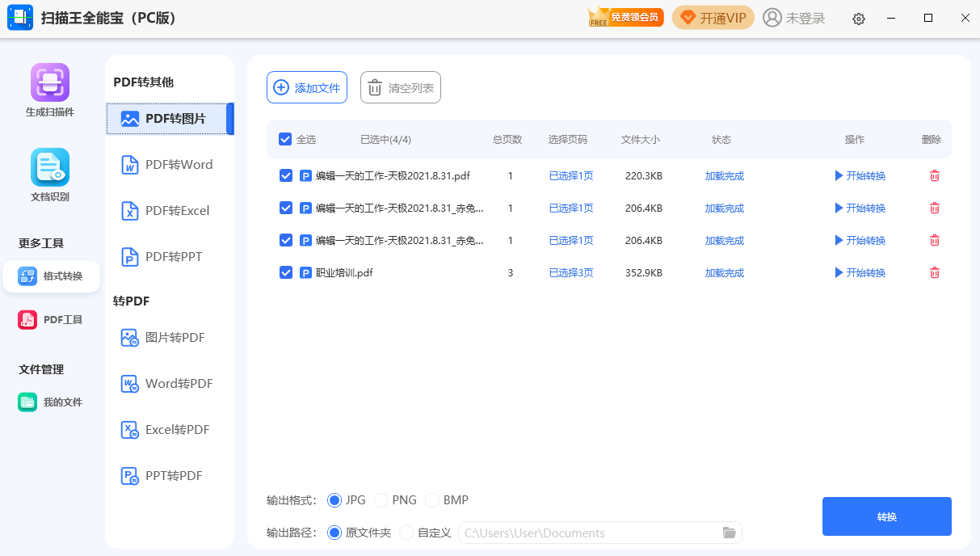Open the 生成扫描件 scan tool icon
This screenshot has height=556, width=980.
50,82
